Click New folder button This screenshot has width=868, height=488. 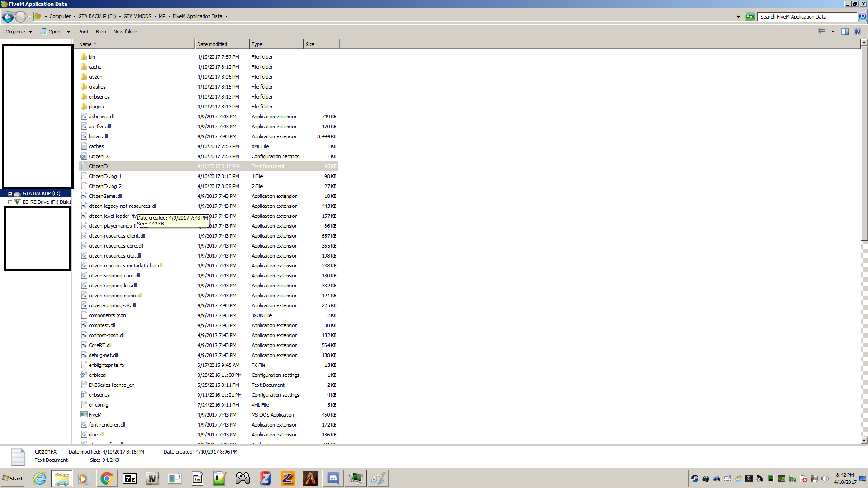(x=125, y=32)
